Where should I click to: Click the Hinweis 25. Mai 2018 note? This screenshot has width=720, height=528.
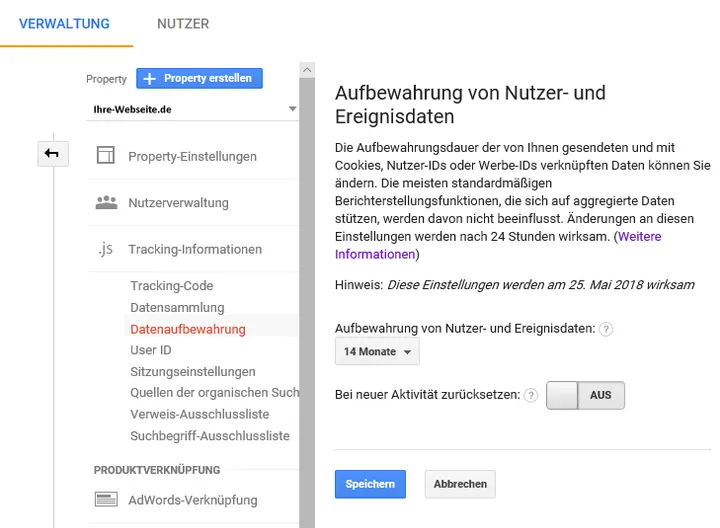point(515,285)
